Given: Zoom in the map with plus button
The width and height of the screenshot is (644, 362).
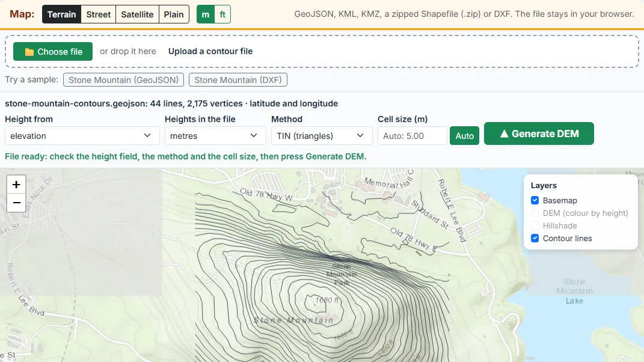Looking at the screenshot, I should [x=16, y=185].
